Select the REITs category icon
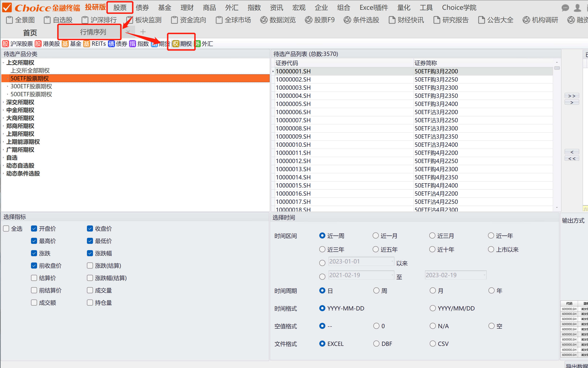This screenshot has height=368, width=588. (86, 44)
